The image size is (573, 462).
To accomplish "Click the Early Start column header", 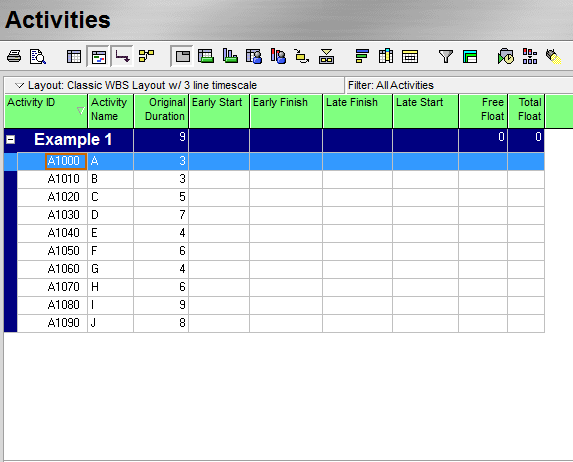I will [219, 109].
